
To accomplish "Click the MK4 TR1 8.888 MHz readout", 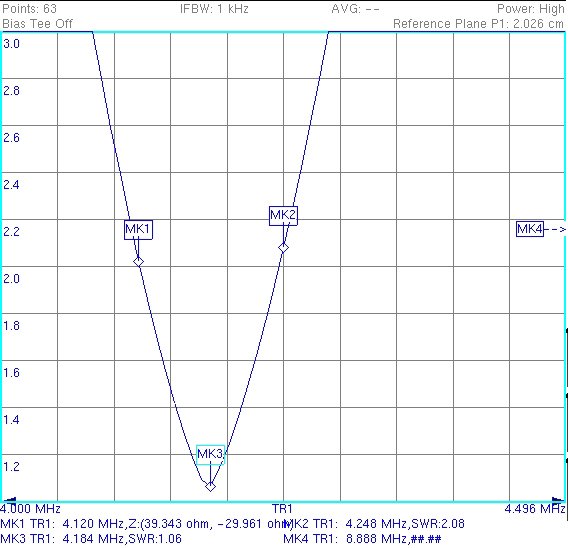I will pos(362,539).
